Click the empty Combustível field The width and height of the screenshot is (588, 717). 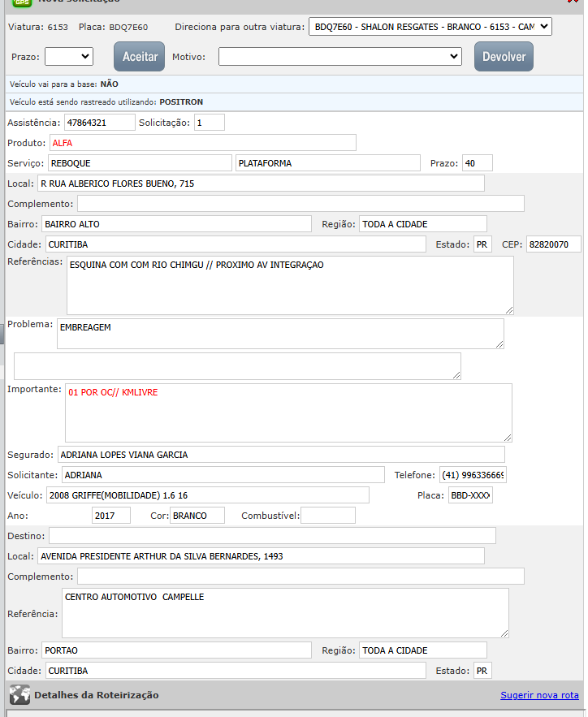[x=327, y=516]
